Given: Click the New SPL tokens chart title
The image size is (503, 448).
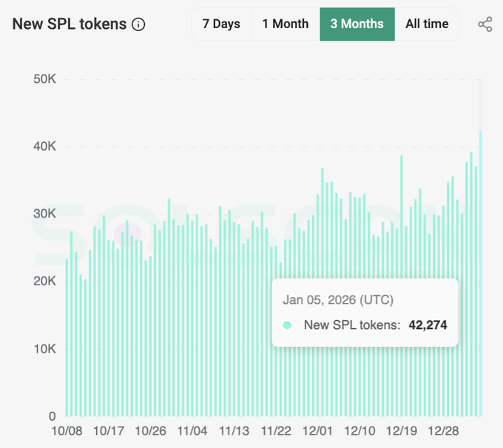Looking at the screenshot, I should (x=70, y=24).
